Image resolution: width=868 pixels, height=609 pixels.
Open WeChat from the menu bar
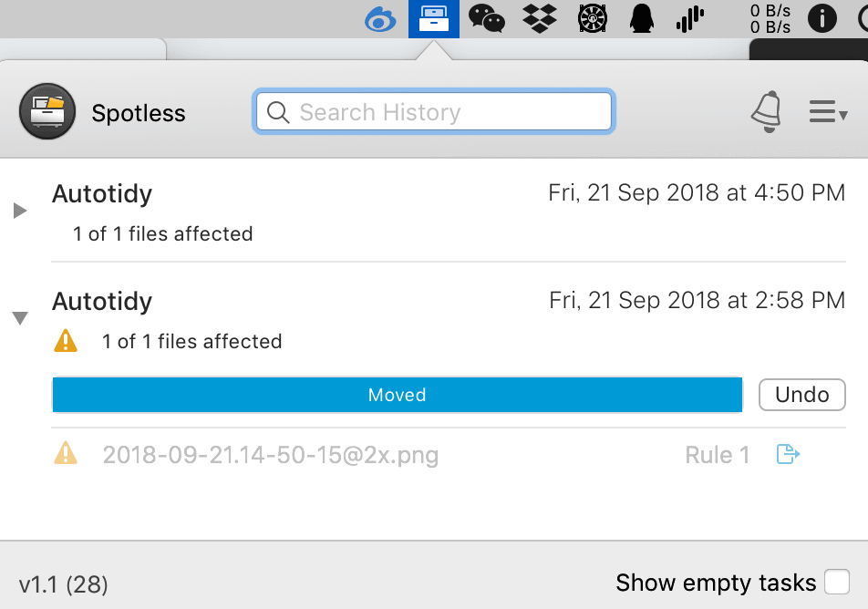[x=487, y=18]
